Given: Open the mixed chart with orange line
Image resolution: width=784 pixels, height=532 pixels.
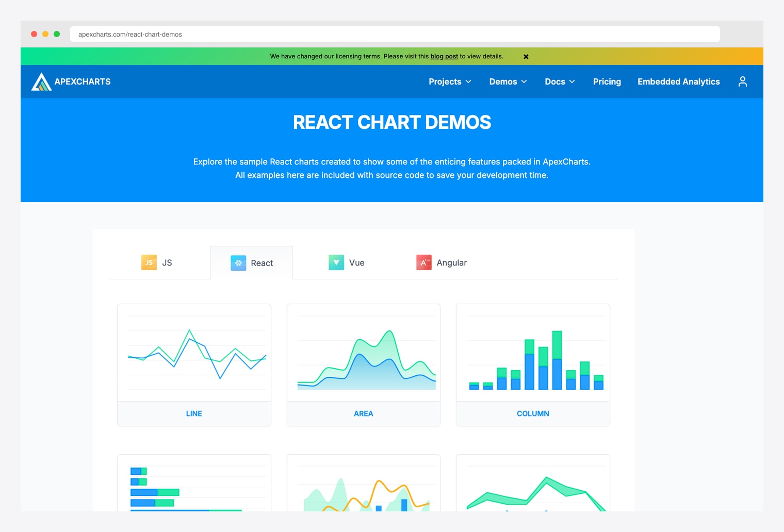Looking at the screenshot, I should click(364, 483).
